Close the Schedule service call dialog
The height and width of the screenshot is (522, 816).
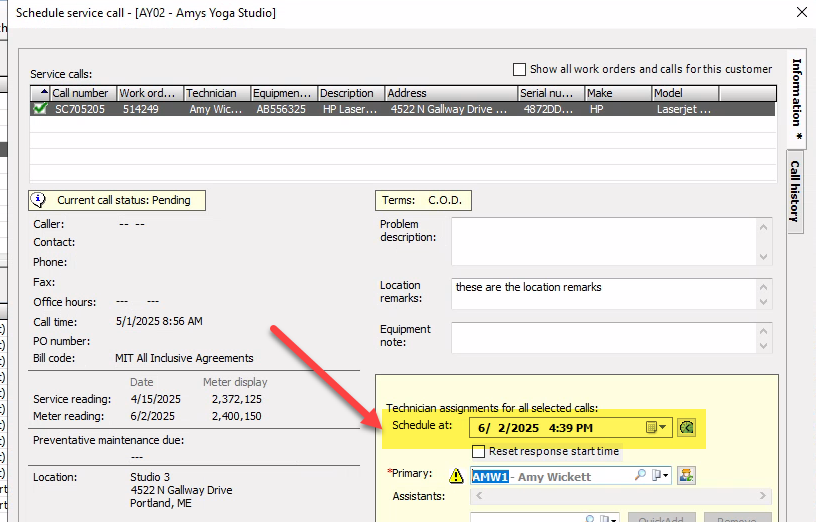point(802,12)
